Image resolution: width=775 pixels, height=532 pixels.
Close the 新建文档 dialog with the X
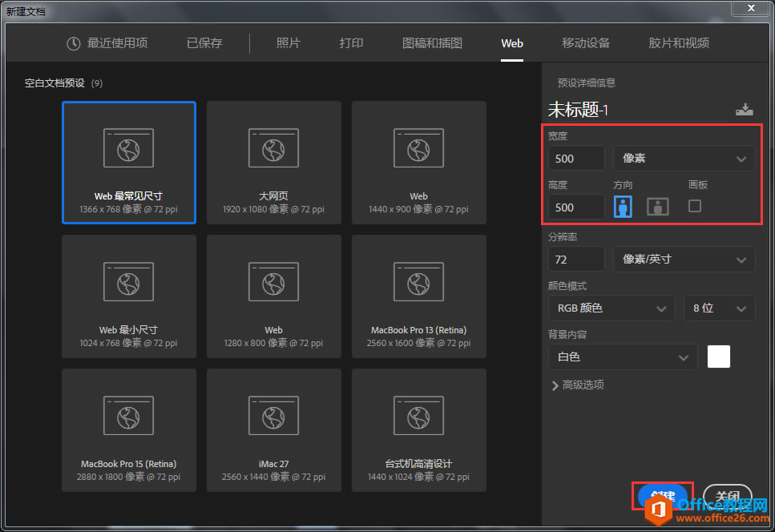click(x=751, y=8)
